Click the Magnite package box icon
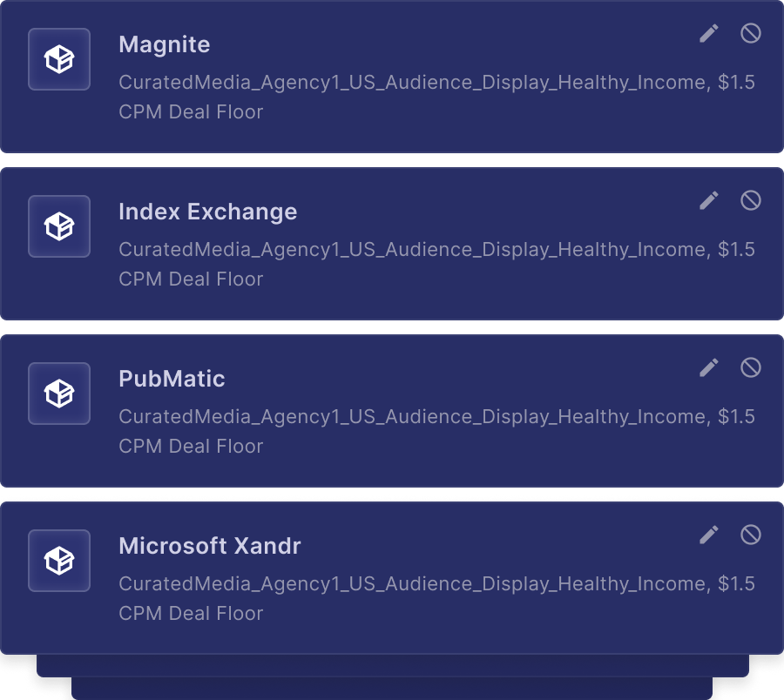The height and width of the screenshot is (700, 784). point(59,59)
